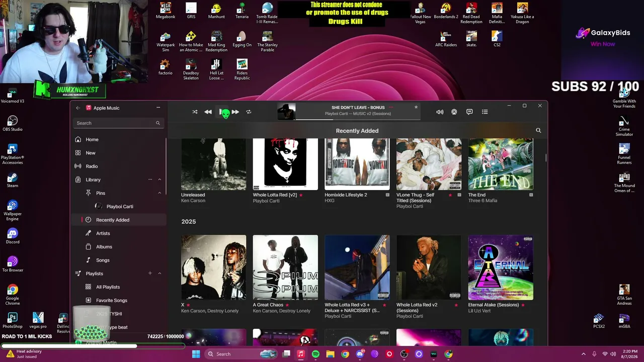Collapse the Library section chevron
This screenshot has height=362, width=644.
coord(159,179)
